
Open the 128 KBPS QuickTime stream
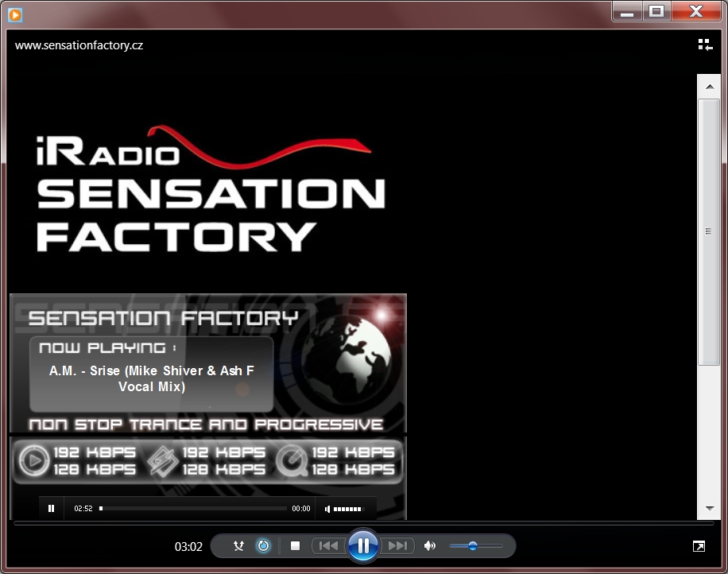tap(353, 470)
